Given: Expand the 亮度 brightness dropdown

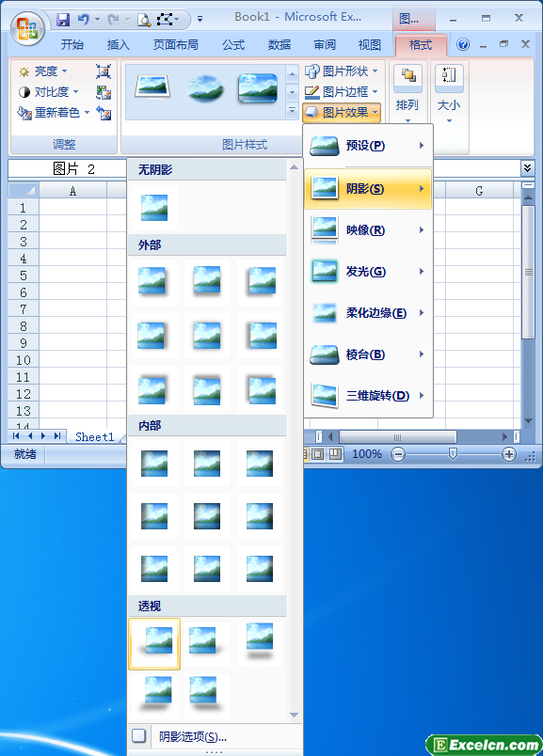Looking at the screenshot, I should [x=43, y=71].
